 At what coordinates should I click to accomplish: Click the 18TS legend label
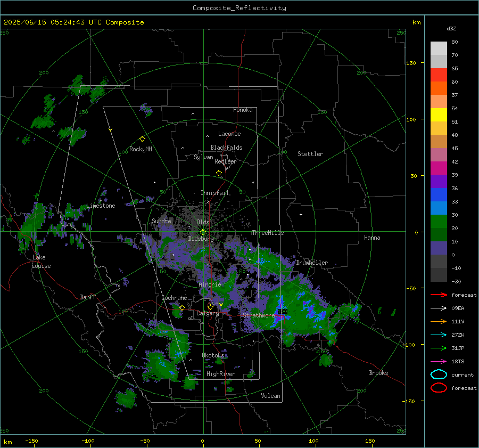(x=458, y=362)
